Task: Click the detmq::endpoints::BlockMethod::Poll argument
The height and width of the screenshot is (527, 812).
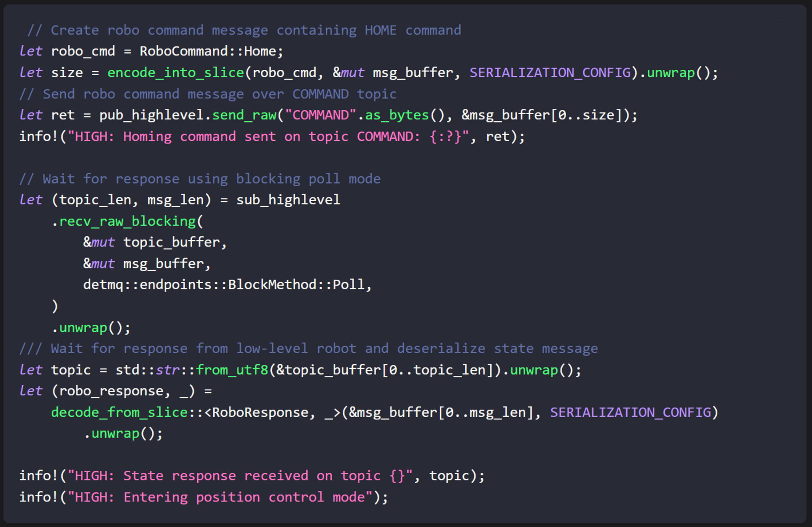Action: 227,285
